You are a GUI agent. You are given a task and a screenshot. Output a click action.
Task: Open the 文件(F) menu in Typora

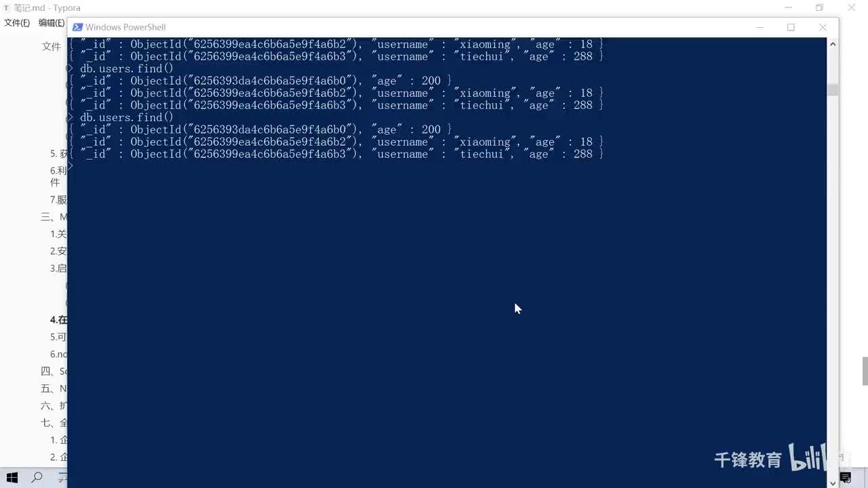17,23
